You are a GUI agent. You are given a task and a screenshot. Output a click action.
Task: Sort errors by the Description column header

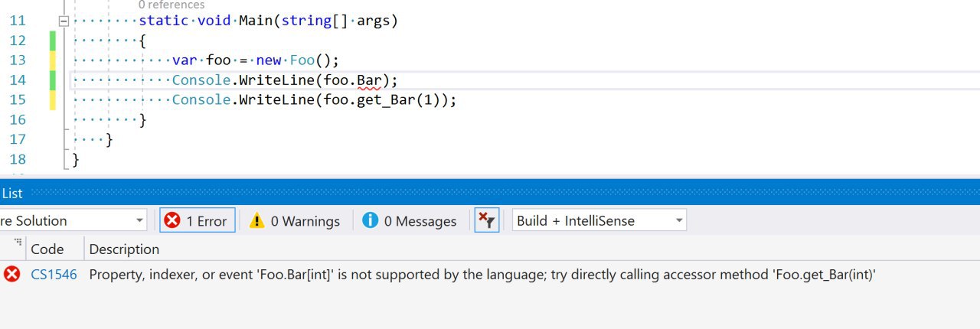point(124,249)
